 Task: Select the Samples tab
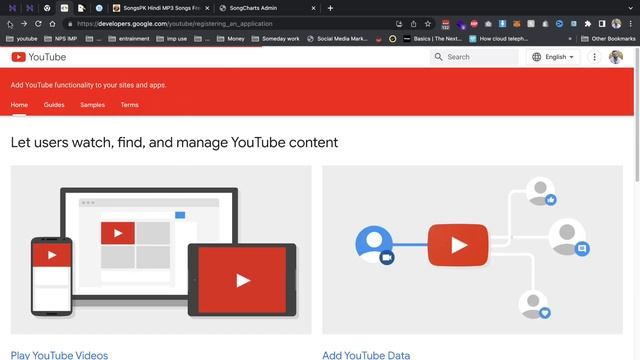point(92,105)
